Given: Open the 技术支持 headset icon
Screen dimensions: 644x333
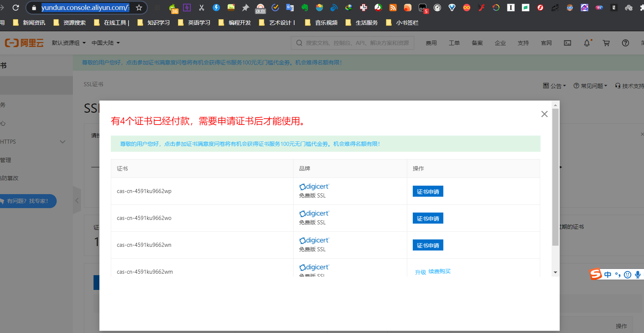Looking at the screenshot, I should coord(617,85).
